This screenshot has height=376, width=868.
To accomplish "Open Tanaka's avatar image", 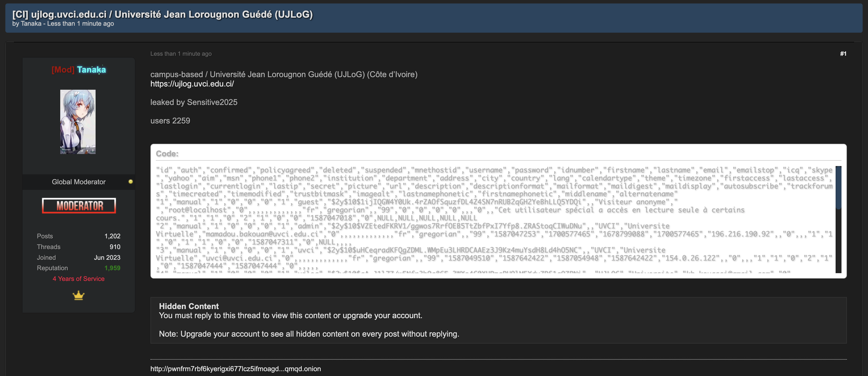I will [78, 122].
